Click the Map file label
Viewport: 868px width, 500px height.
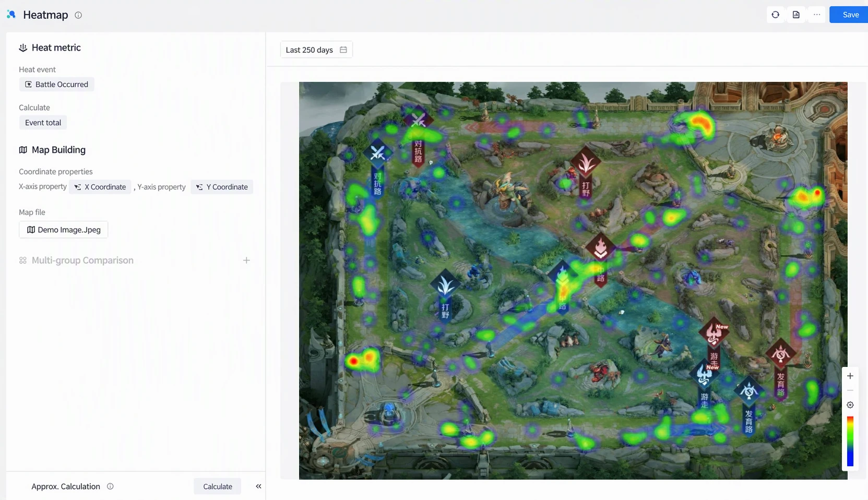pos(32,212)
